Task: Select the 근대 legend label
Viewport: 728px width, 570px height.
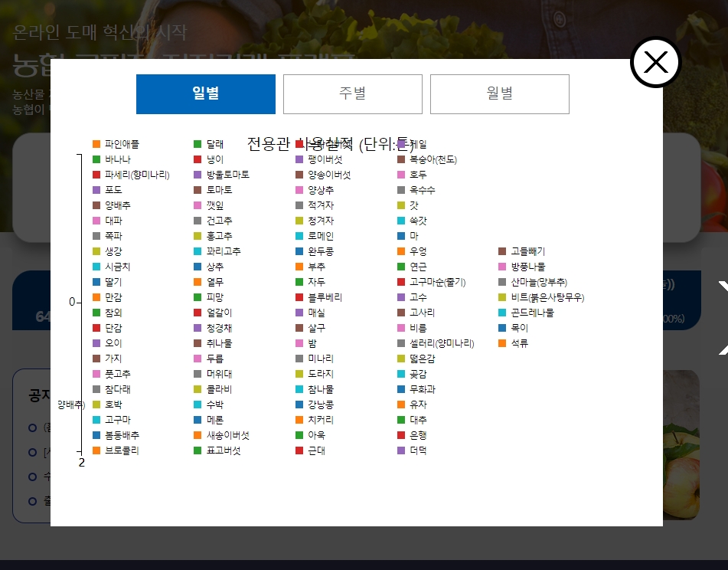Action: pos(317,450)
